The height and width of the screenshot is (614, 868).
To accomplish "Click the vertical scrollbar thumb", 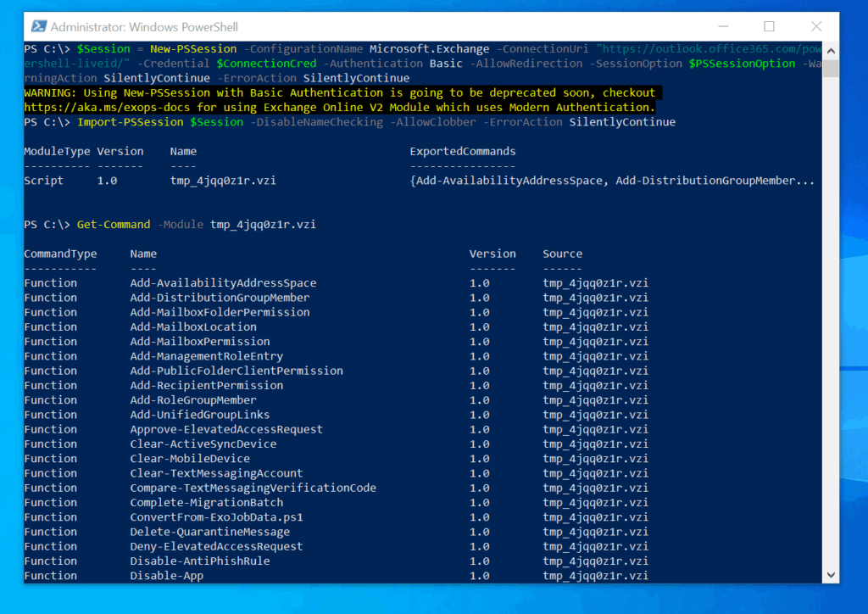I will [831, 68].
